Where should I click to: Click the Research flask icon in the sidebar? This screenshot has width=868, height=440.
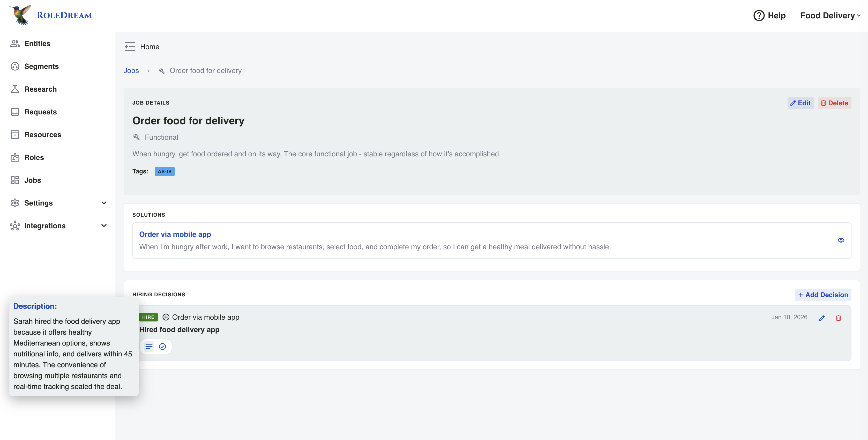tap(15, 89)
